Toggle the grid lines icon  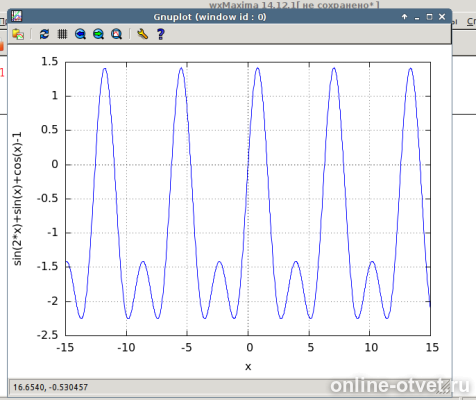62,34
